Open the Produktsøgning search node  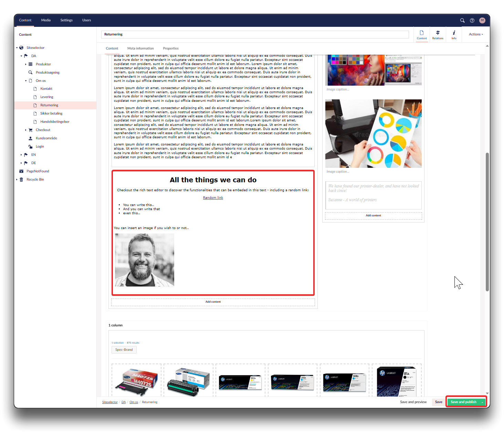(x=48, y=73)
